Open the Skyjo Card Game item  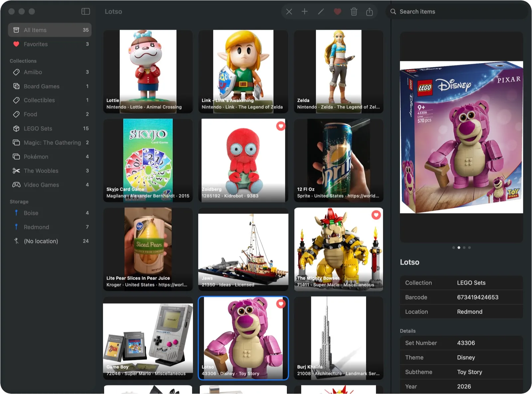click(x=148, y=160)
